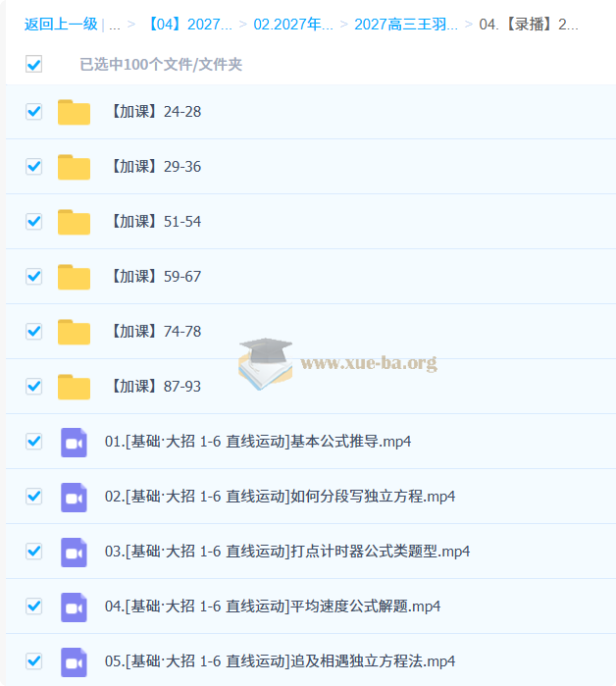Navigate to 02.2027年... breadcrumb
The width and height of the screenshot is (616, 686).
(x=293, y=25)
